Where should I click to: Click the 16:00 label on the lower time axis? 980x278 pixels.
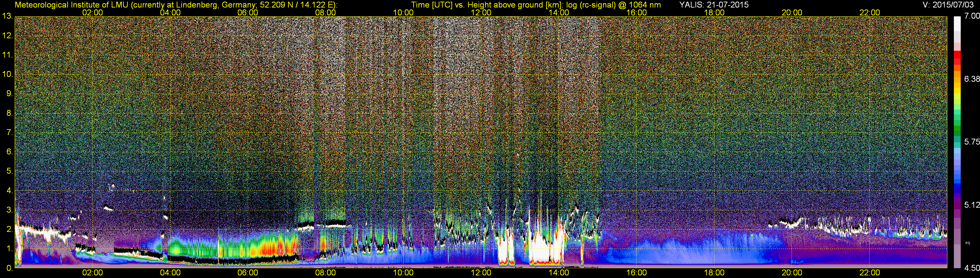(636, 273)
